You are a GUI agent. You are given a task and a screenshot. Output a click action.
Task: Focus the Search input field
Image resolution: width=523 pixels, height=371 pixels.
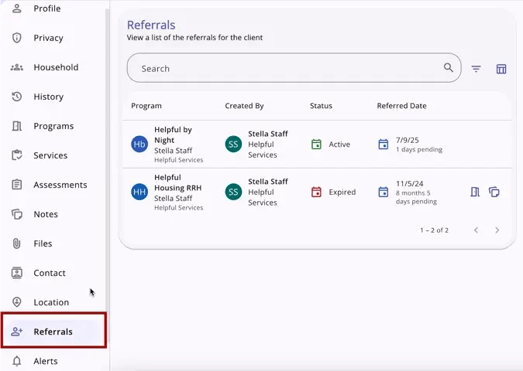[x=290, y=68]
